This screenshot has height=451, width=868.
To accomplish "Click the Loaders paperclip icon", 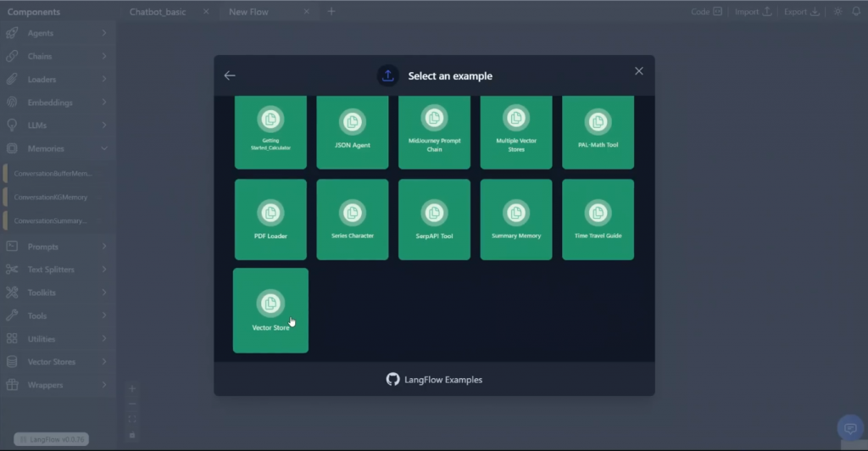I will coord(12,79).
